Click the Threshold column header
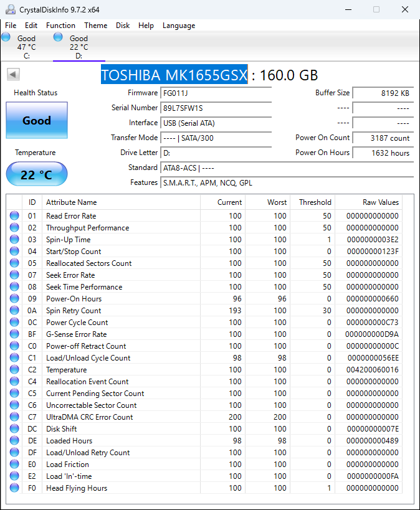The image size is (420, 510). click(313, 202)
